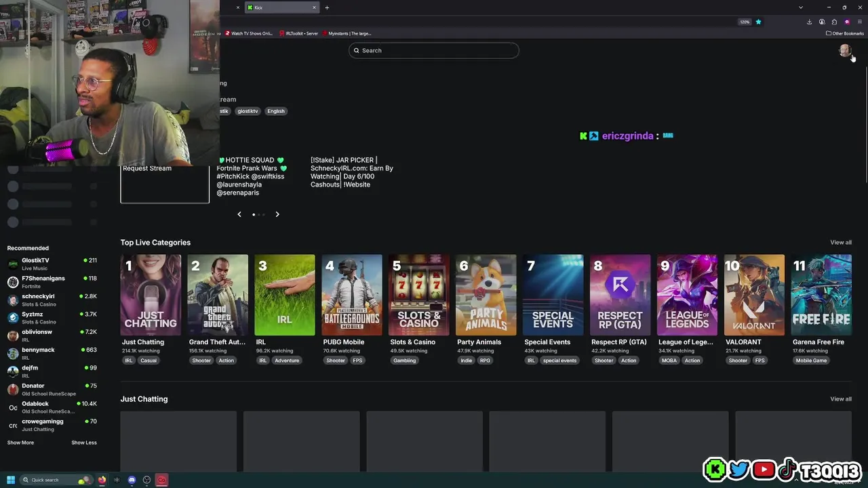Open oblivionsw recommended channel
Screen dimensions: 868x488
click(52, 335)
